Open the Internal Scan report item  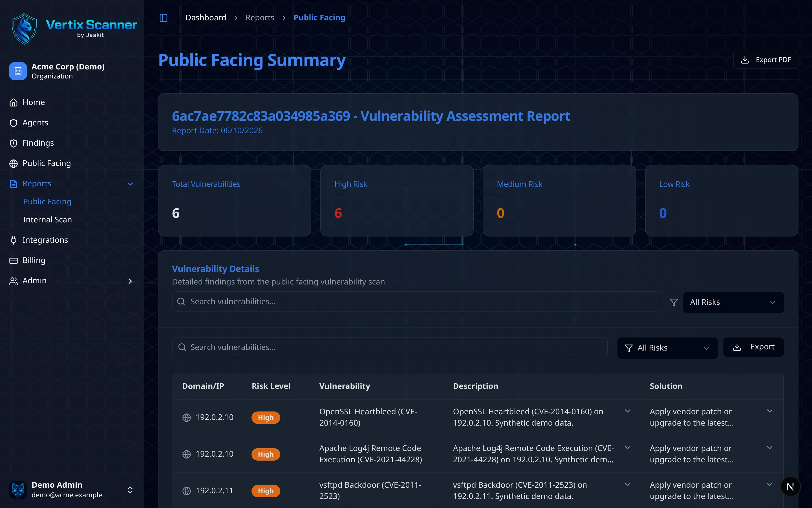tap(47, 220)
